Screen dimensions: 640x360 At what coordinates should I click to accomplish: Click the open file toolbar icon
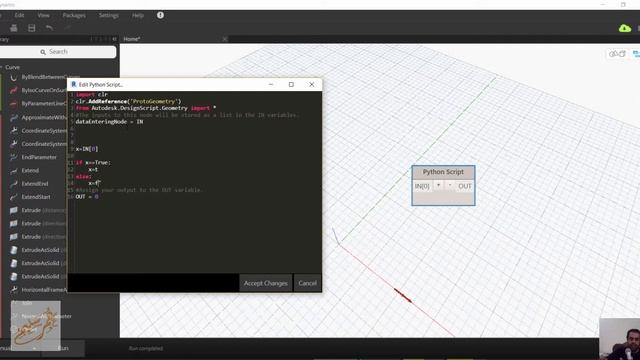click(x=13, y=28)
